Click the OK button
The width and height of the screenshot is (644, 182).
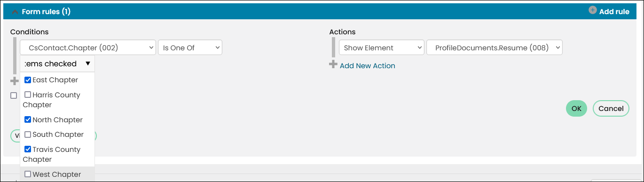[576, 108]
